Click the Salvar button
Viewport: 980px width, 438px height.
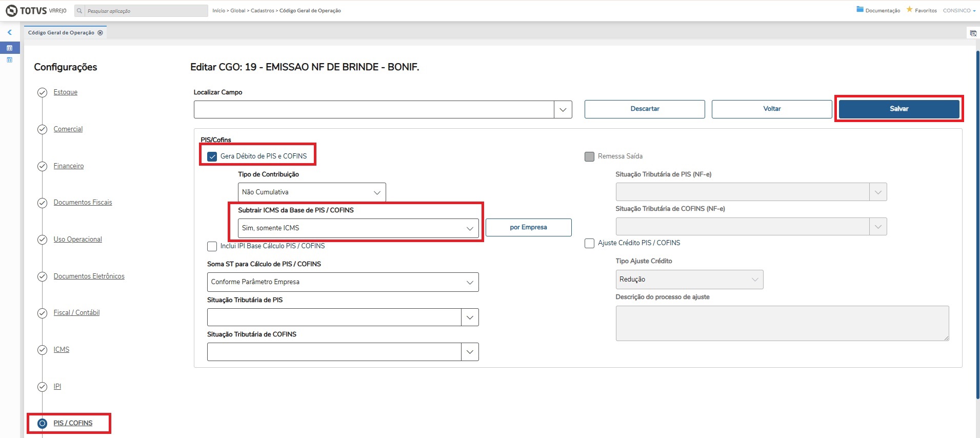coord(899,109)
